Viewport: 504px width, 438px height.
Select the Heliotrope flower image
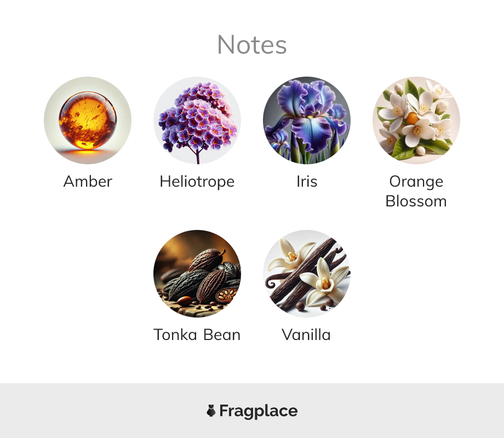[197, 120]
